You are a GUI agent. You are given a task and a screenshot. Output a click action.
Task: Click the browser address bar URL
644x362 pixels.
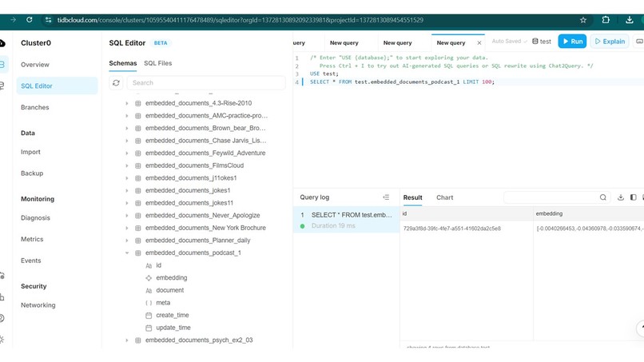[x=241, y=20]
